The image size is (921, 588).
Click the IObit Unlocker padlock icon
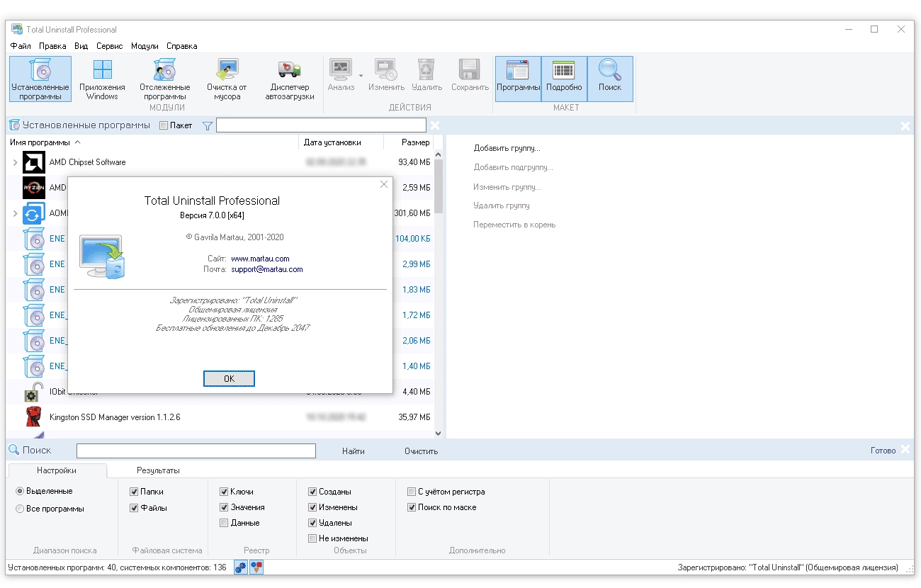pos(34,392)
